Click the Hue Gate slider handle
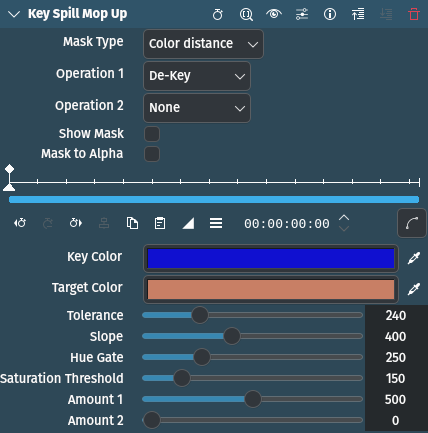Image resolution: width=428 pixels, height=433 pixels. click(202, 357)
